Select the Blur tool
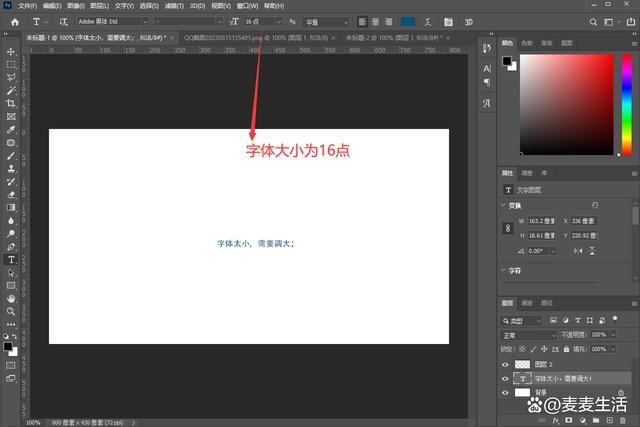This screenshot has height=427, width=640. 11,221
